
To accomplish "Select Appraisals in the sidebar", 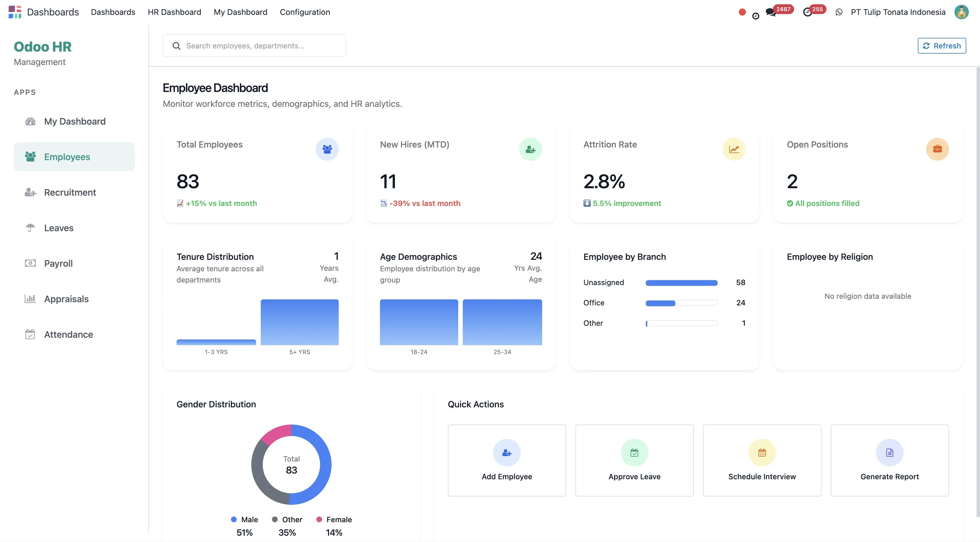I will pyautogui.click(x=74, y=299).
